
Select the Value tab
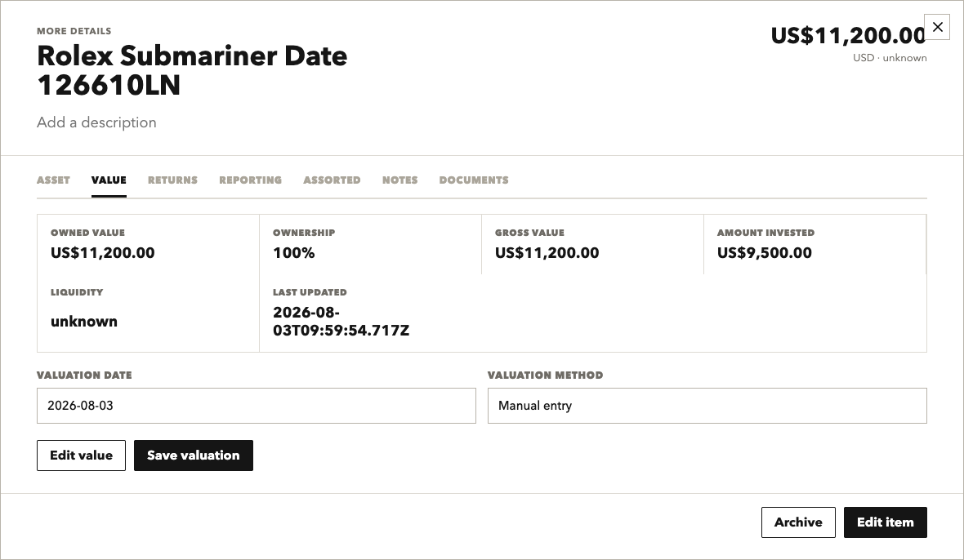[x=109, y=180]
